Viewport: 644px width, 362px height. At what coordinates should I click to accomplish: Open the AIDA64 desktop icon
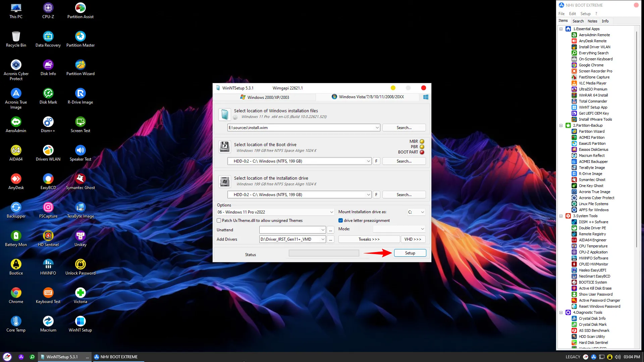coord(16,150)
